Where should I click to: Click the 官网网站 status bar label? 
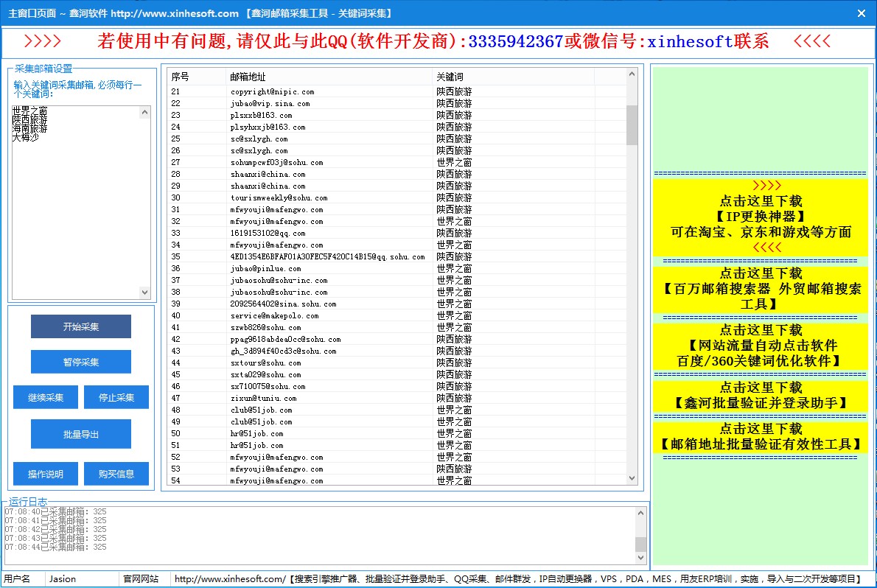[141, 579]
